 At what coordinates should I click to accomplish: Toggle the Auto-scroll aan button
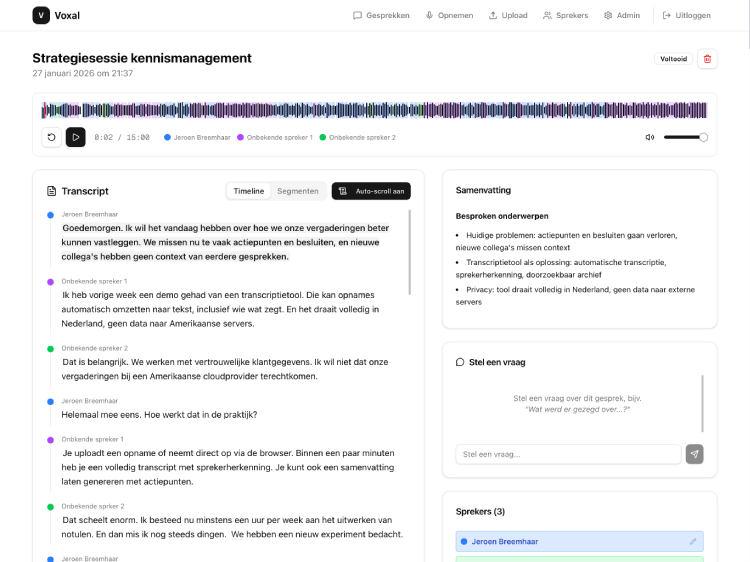click(371, 190)
